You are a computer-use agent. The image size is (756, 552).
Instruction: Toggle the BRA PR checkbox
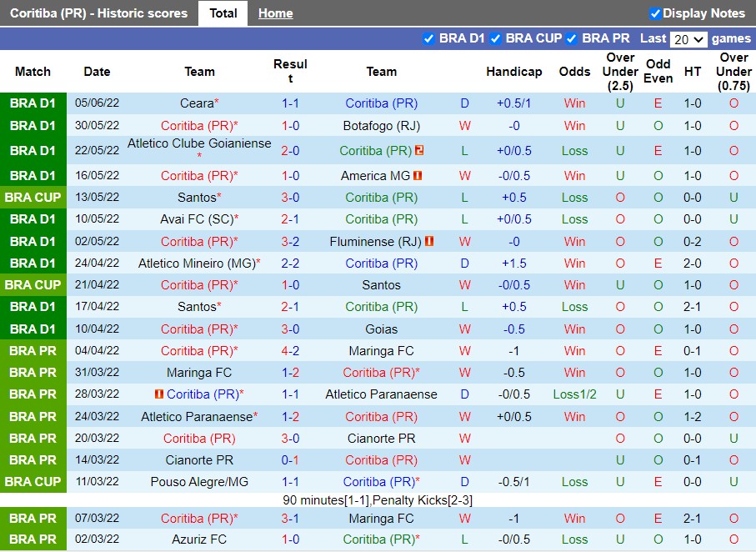(572, 38)
